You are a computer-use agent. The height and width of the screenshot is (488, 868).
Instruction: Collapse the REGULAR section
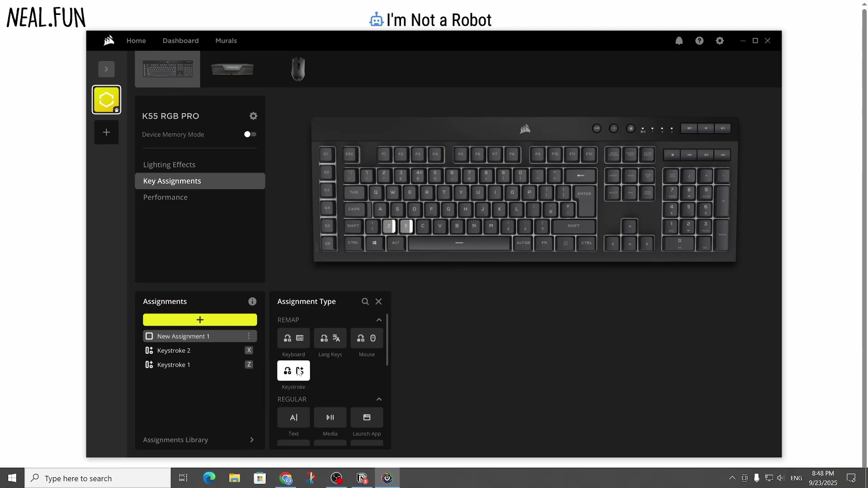click(x=379, y=399)
